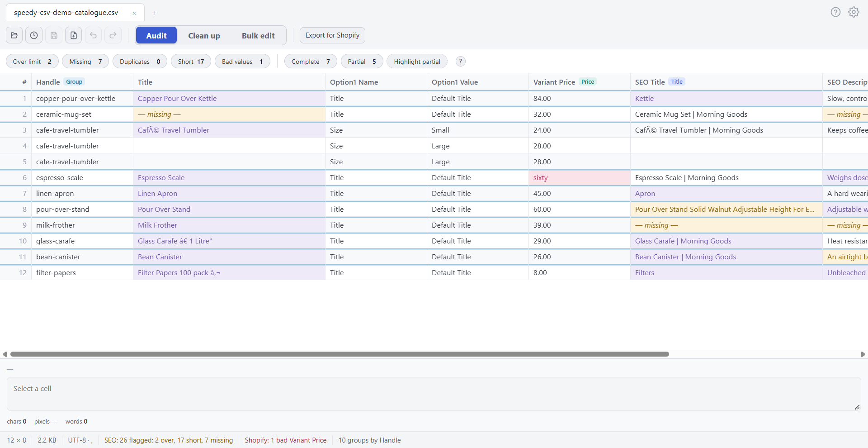Show rows with Bad values
868x448 pixels.
point(242,62)
